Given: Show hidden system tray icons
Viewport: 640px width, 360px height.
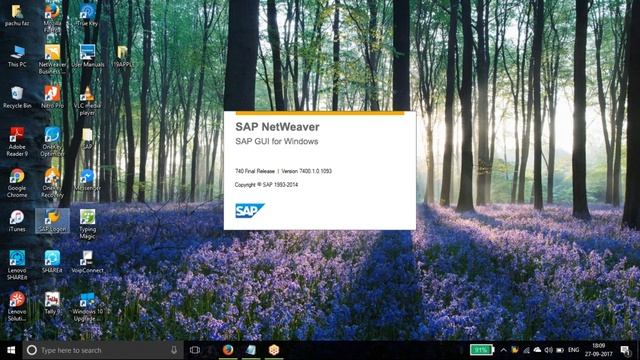Looking at the screenshot, I should click(x=503, y=350).
